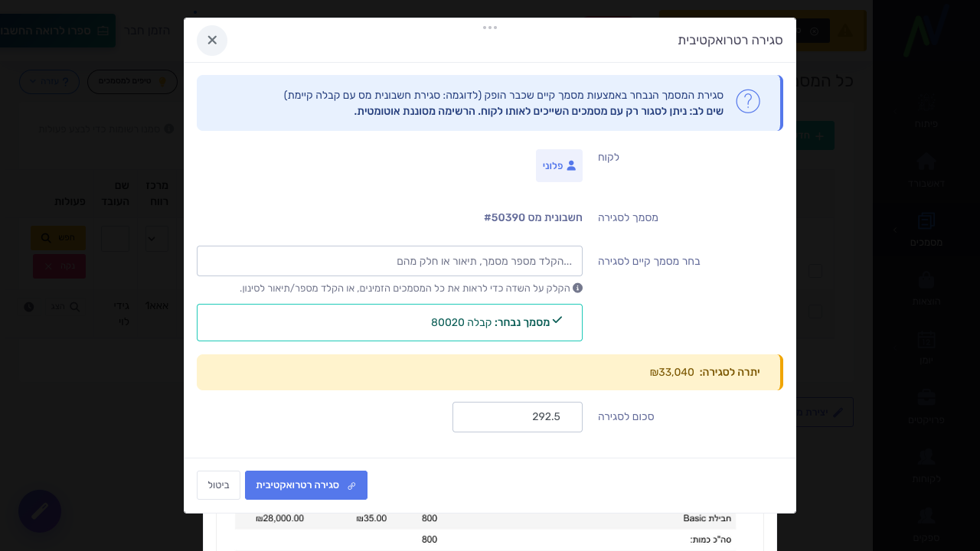Open ספקים in the background sidebar
980x551 pixels.
coord(926,527)
